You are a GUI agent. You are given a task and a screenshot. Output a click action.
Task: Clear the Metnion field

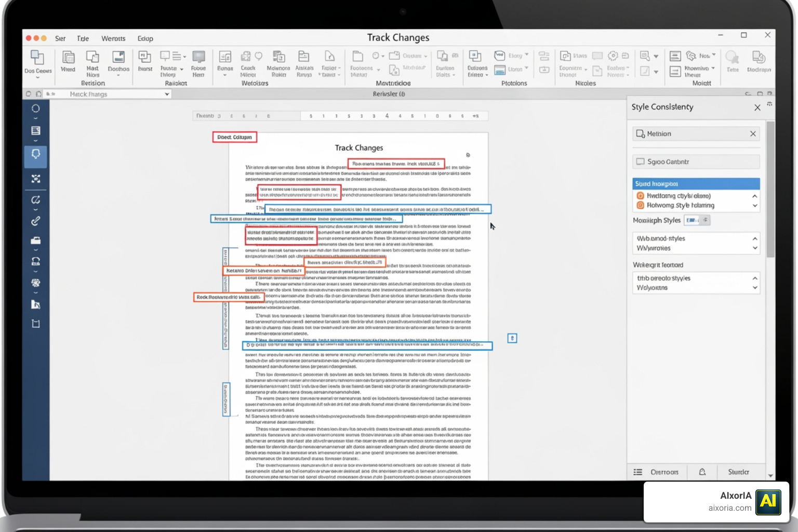tap(753, 134)
